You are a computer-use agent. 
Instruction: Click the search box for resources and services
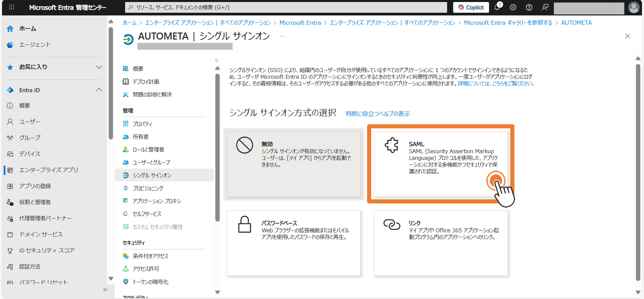tap(286, 7)
